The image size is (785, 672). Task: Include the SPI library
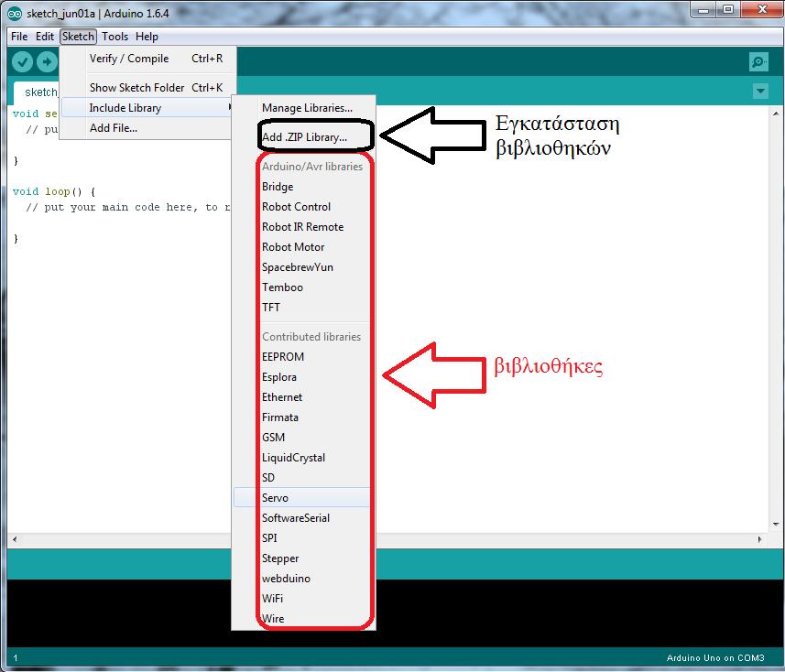(x=303, y=538)
